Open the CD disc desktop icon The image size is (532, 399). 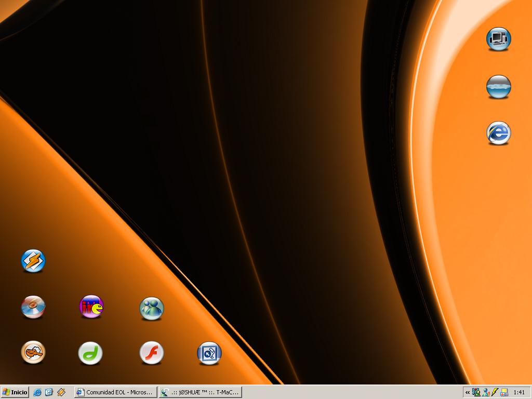pos(33,307)
